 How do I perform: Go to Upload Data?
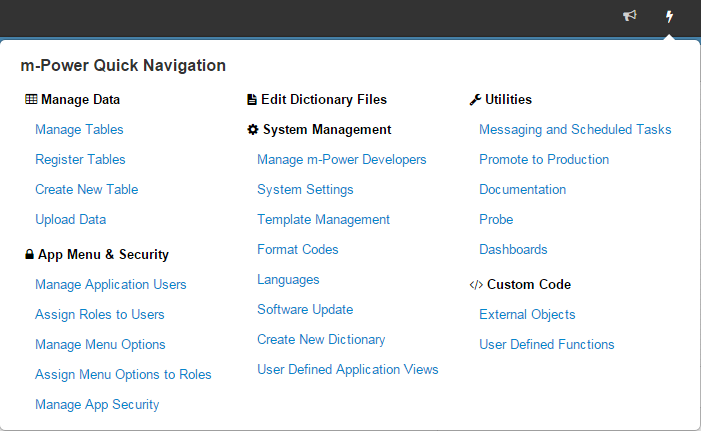(71, 220)
